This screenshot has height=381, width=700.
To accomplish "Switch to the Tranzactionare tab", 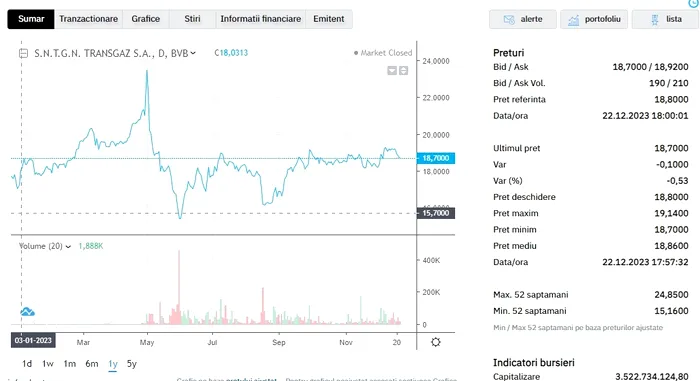I will pyautogui.click(x=88, y=19).
